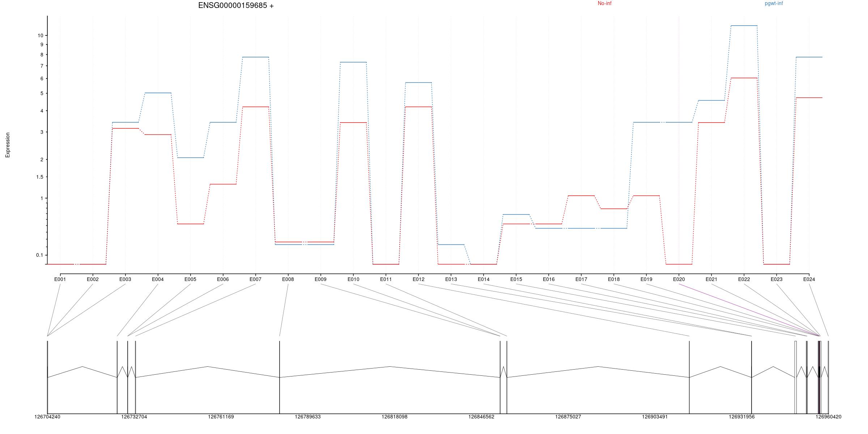Click exon label E016

pos(549,279)
